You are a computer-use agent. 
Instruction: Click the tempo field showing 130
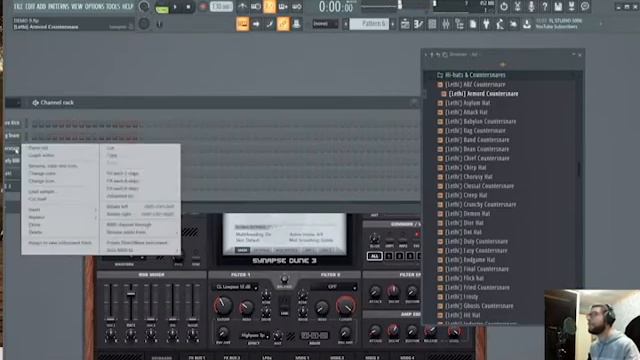[x=221, y=7]
